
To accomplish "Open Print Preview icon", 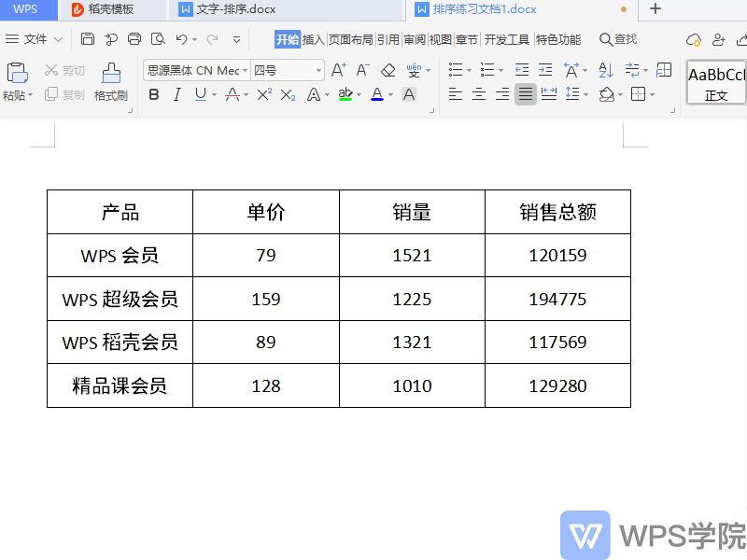I will 158,39.
